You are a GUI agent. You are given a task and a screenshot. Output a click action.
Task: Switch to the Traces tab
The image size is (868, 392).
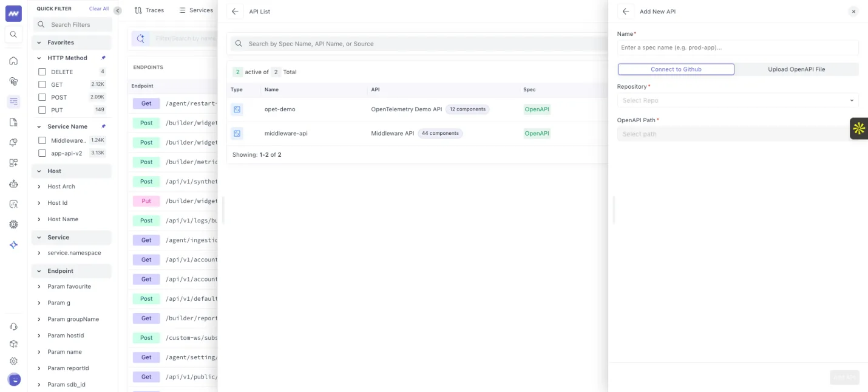pyautogui.click(x=149, y=10)
